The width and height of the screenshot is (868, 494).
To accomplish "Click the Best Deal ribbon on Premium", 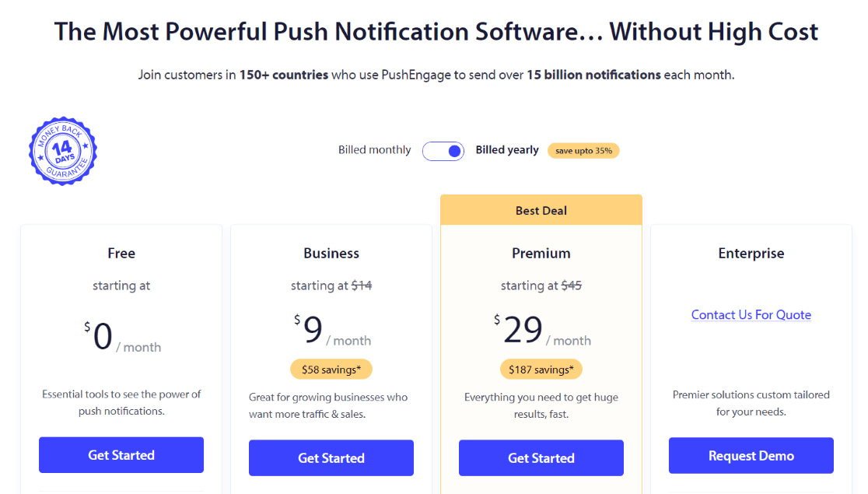I will point(541,210).
